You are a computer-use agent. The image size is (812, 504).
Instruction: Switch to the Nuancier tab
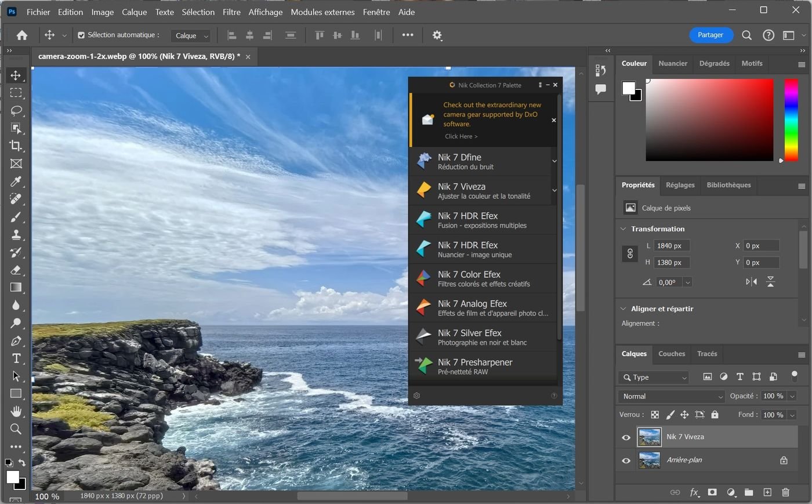[673, 64]
